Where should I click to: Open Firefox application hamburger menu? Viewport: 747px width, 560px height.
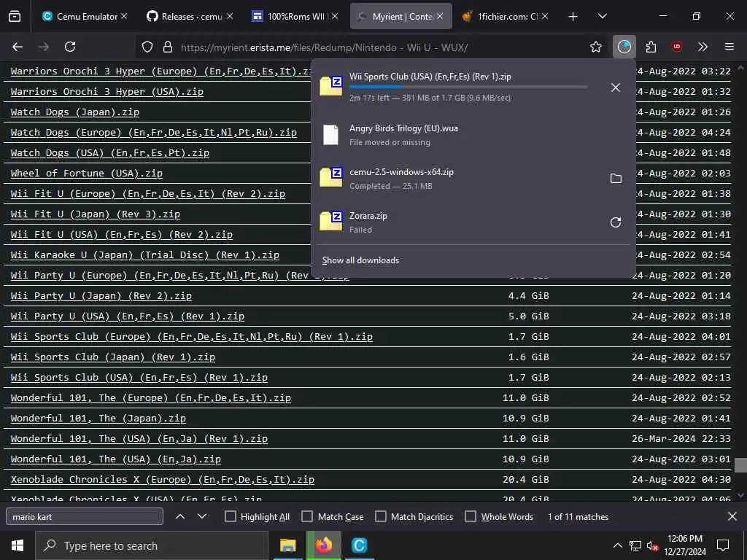pyautogui.click(x=729, y=47)
